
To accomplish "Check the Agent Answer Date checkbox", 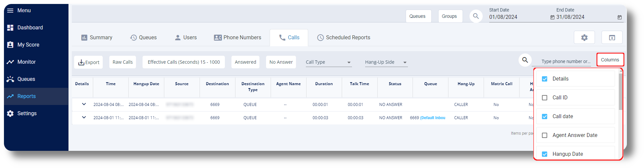I will [545, 135].
